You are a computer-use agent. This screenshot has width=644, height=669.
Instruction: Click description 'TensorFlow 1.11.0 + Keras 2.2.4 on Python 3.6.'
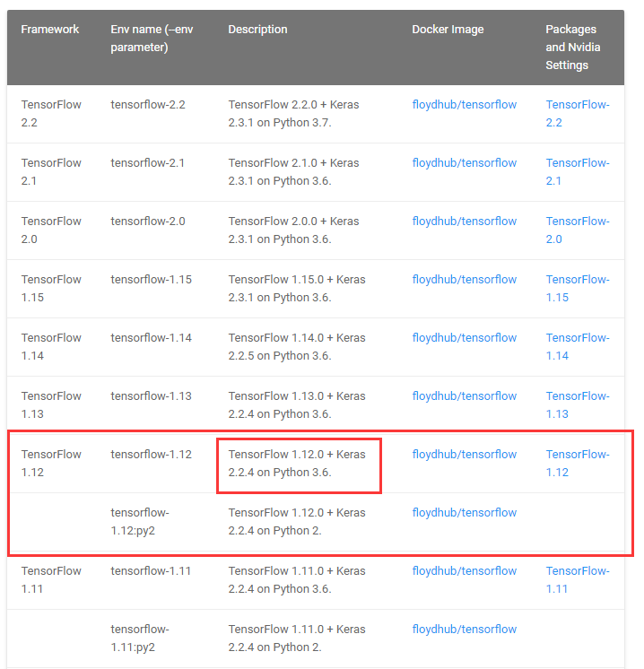(297, 580)
